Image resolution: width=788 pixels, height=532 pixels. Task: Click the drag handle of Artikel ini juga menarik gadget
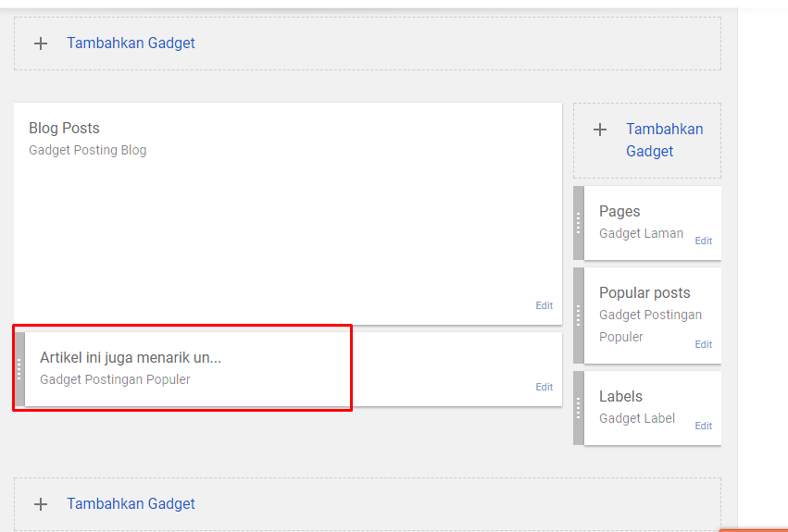19,369
